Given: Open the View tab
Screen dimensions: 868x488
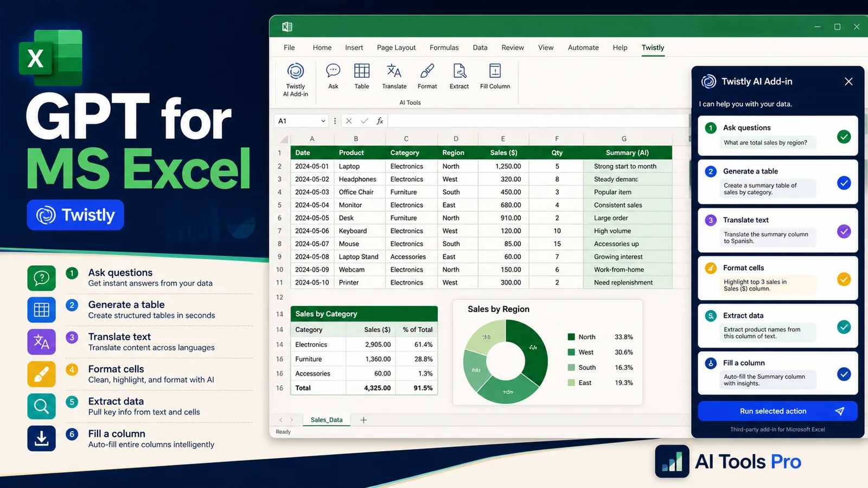Looking at the screenshot, I should click(x=546, y=48).
